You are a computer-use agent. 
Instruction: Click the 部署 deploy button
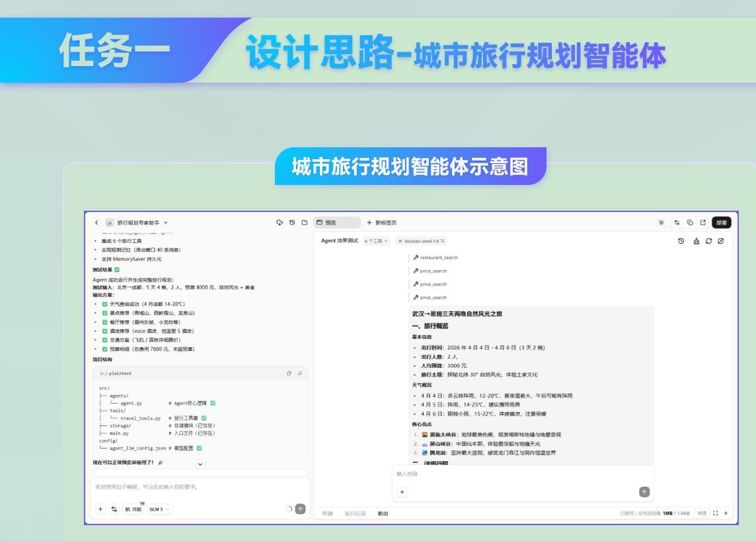[x=721, y=223]
